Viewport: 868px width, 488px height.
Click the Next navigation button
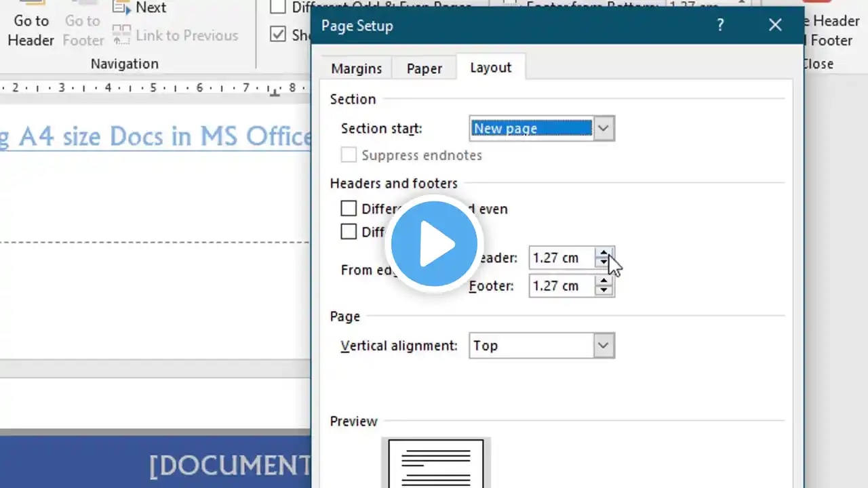141,8
